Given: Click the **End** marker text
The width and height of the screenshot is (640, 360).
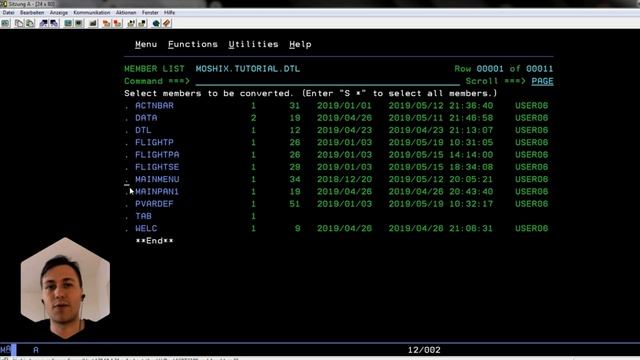Looking at the screenshot, I should (x=154, y=241).
